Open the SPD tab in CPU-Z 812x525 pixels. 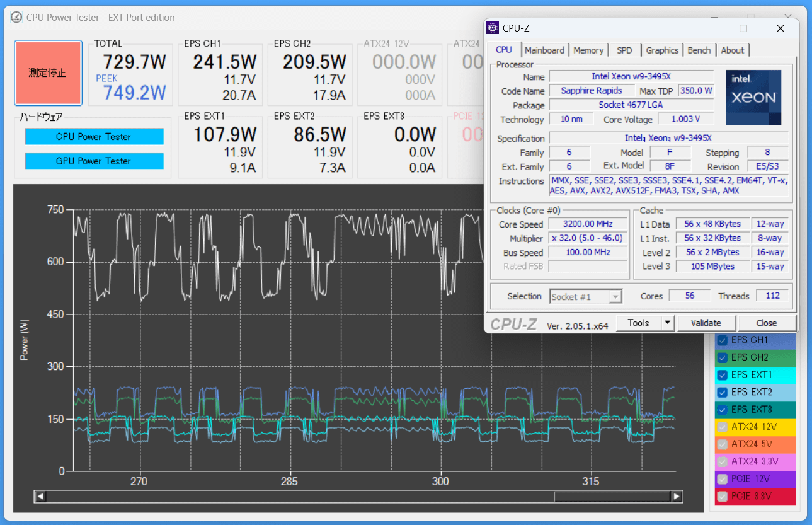(624, 50)
